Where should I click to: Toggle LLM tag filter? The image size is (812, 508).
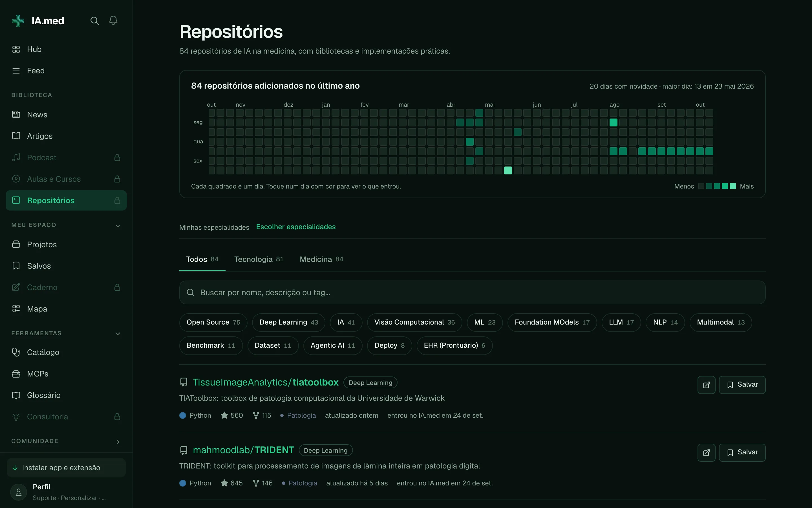point(621,323)
